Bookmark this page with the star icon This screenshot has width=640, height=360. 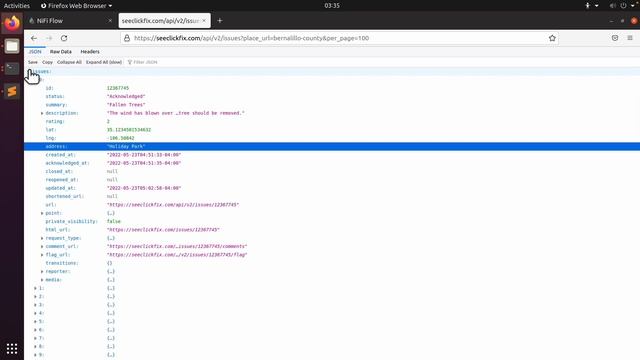click(552, 38)
